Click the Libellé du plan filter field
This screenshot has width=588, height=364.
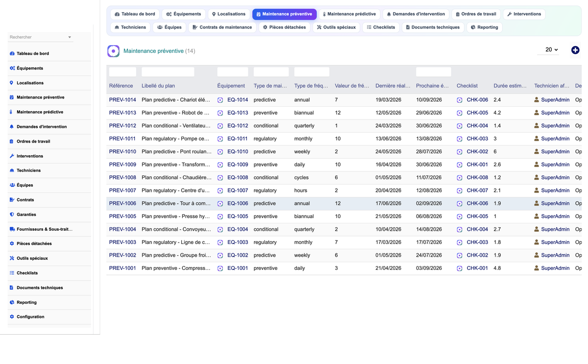point(168,72)
